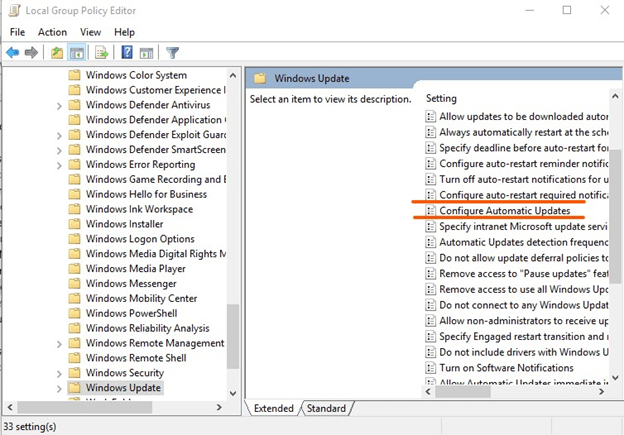Viewport: 624px width, 435px height.
Task: Select Specify deadline before auto-restart setting
Action: click(524, 148)
